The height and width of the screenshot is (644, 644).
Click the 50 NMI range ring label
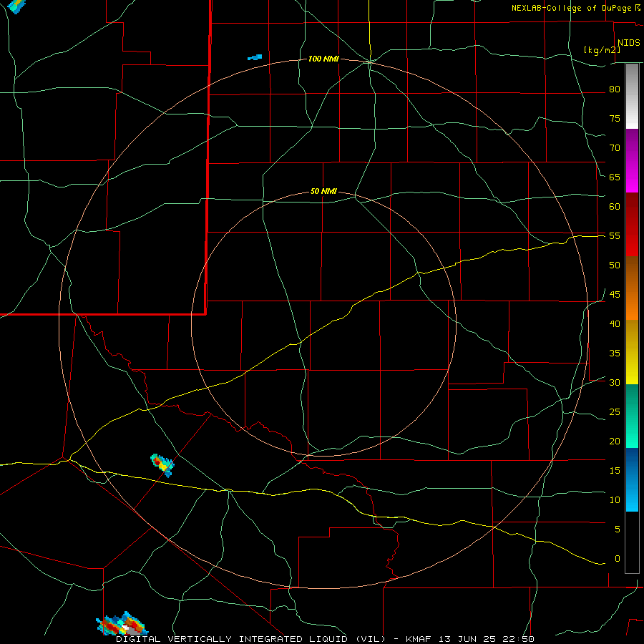coord(323,191)
